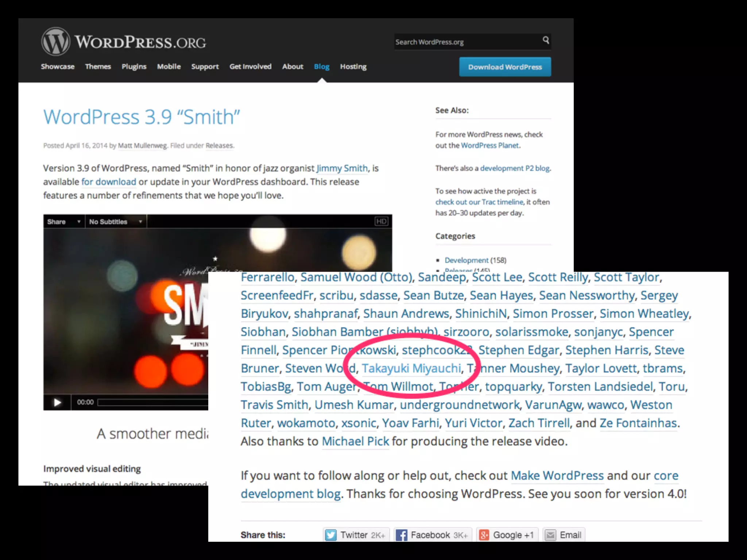The image size is (747, 560).
Task: Play the release video
Action: point(57,402)
